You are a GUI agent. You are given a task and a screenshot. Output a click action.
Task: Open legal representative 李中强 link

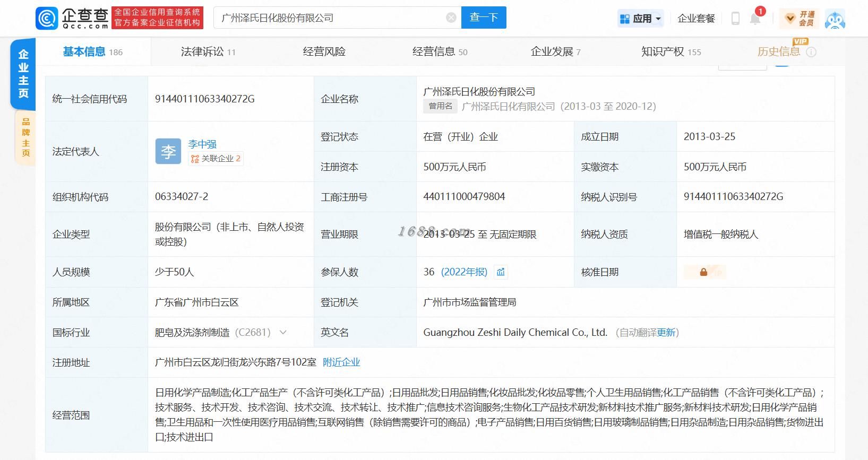click(202, 144)
